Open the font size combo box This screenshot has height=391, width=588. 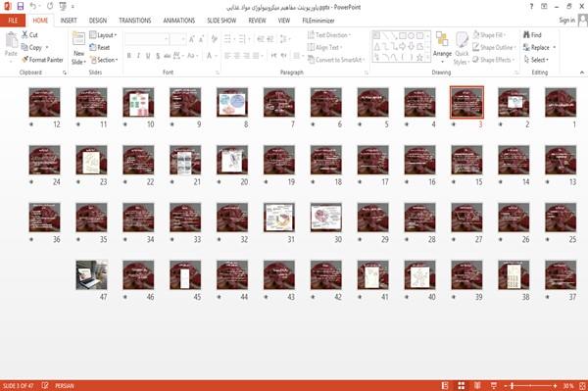click(x=177, y=39)
